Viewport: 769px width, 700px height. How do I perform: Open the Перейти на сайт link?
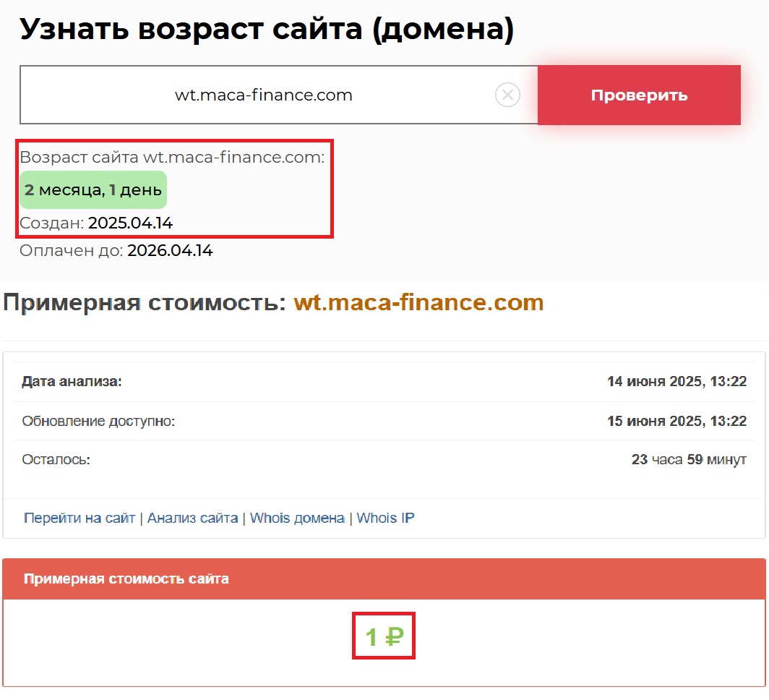[x=80, y=518]
